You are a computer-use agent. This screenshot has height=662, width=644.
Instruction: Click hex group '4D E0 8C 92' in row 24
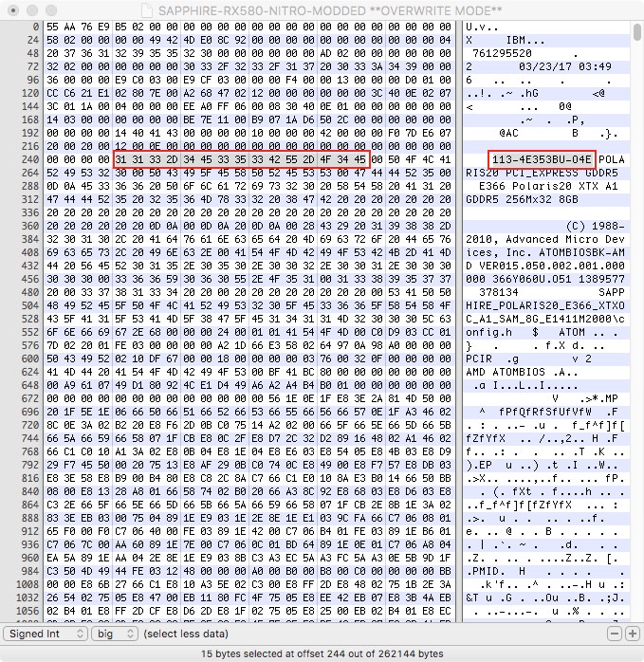coord(215,40)
